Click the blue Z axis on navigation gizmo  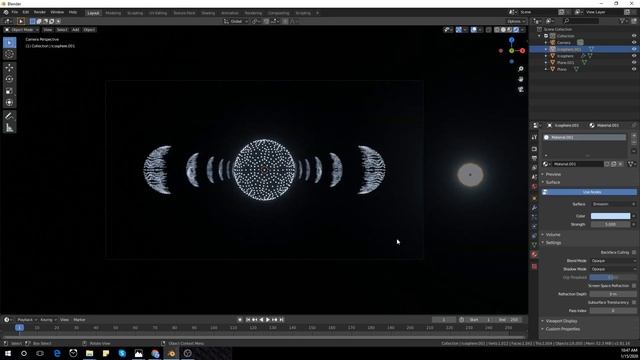511,40
